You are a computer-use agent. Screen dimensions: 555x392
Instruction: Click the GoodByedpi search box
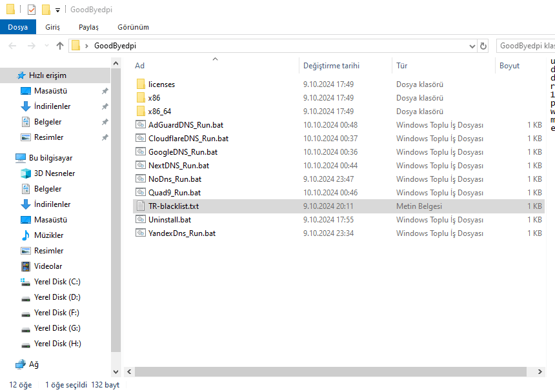[526, 46]
